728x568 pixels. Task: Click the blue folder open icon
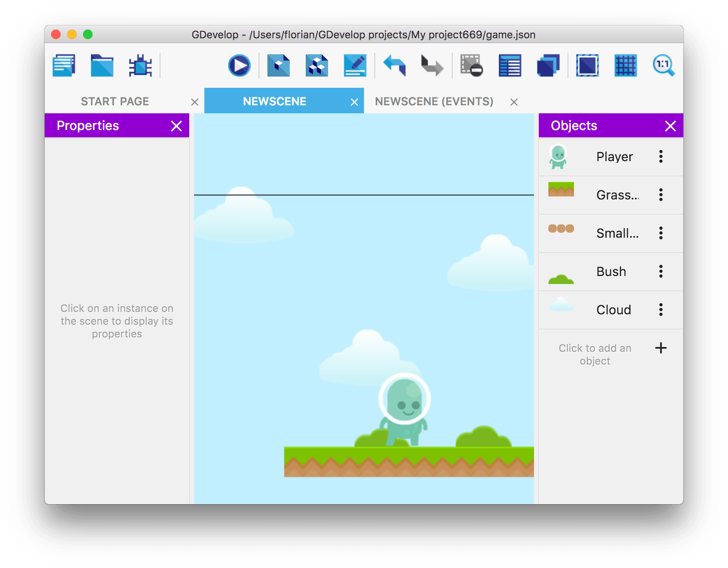pyautogui.click(x=102, y=65)
